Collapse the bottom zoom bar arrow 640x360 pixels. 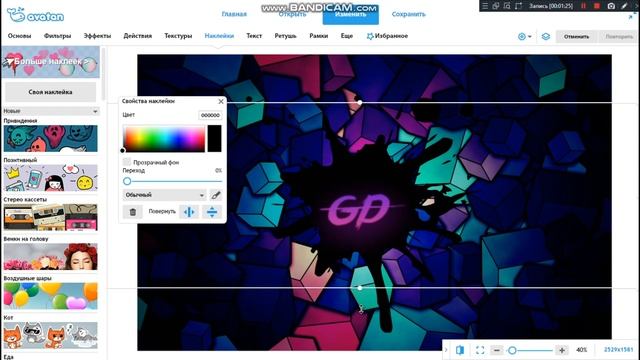click(446, 350)
